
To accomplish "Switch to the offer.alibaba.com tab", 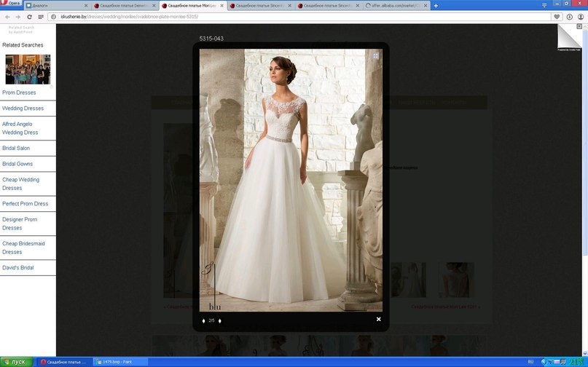I will click(397, 6).
